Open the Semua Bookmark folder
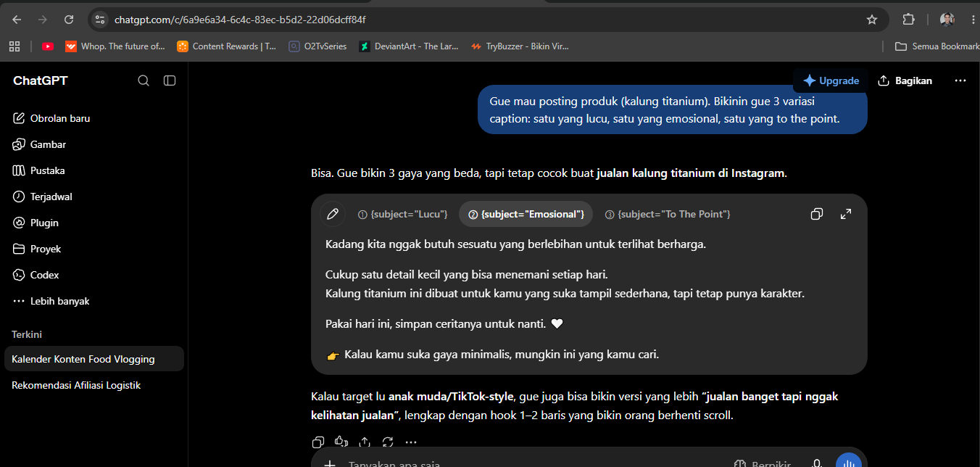The image size is (980, 467). click(937, 46)
